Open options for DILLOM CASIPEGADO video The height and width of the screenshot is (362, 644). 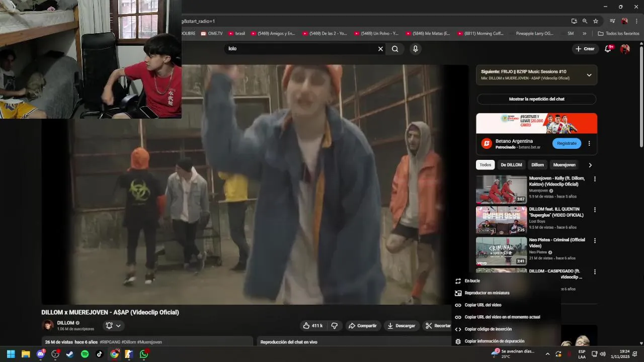pyautogui.click(x=595, y=272)
